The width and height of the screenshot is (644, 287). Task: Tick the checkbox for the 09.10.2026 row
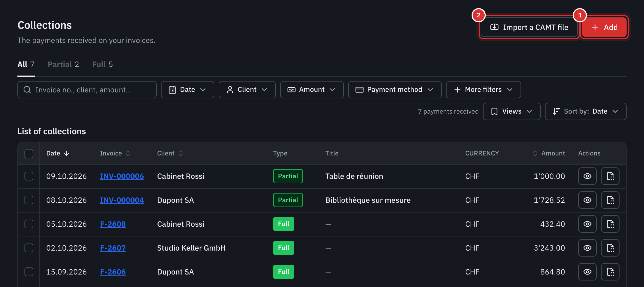click(29, 176)
